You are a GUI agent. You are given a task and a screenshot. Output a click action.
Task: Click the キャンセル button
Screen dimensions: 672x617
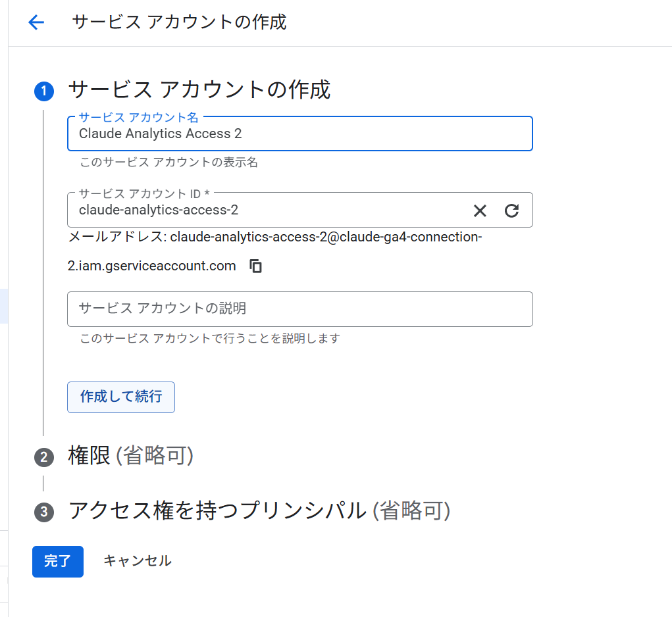[137, 561]
